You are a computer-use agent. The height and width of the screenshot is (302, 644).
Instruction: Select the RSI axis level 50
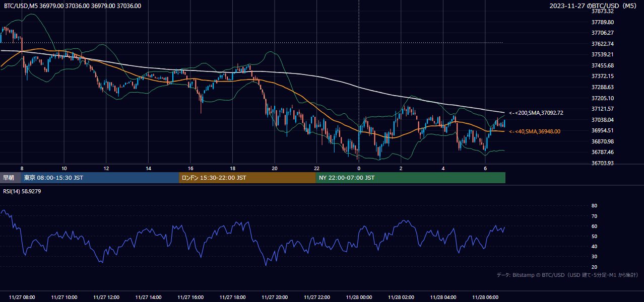(x=594, y=236)
